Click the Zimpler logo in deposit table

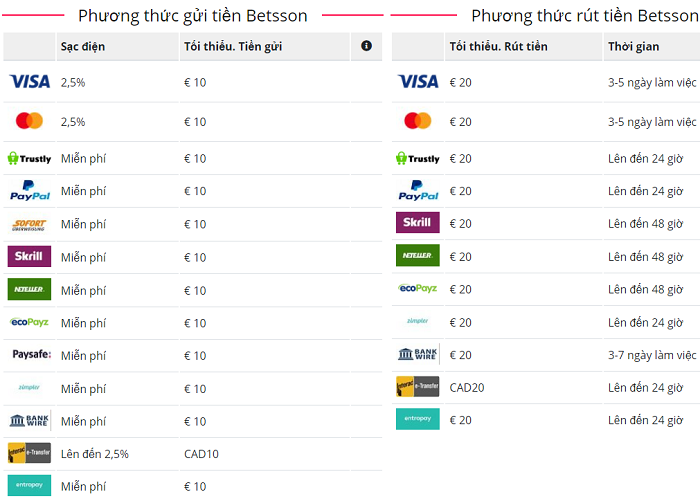pos(29,388)
